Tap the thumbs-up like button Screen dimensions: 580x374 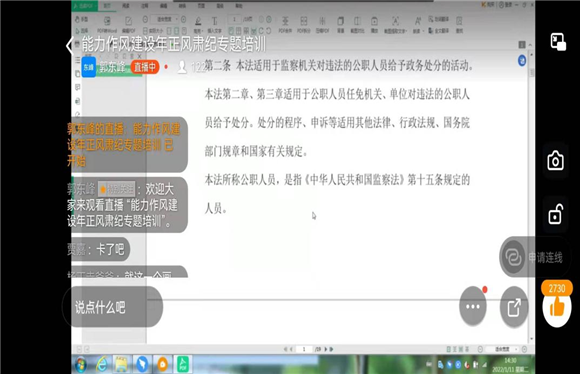(x=557, y=307)
